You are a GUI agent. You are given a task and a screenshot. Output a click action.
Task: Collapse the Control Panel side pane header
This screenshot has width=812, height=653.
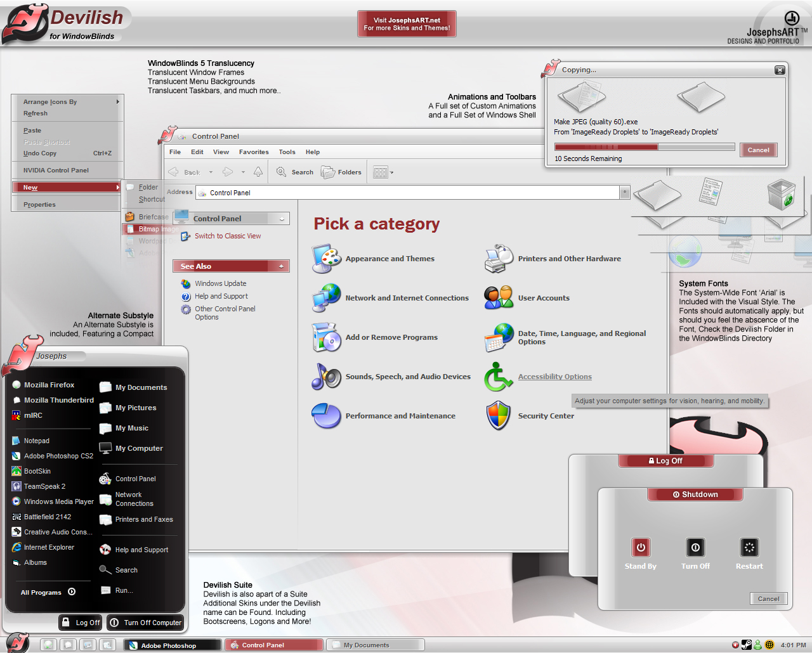(282, 219)
